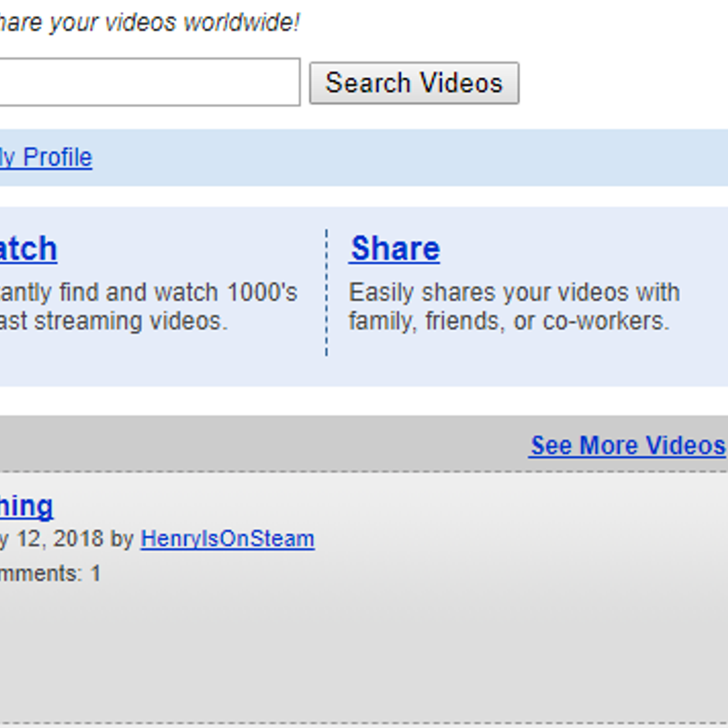Click the Comments: 1 count text
The height and width of the screenshot is (728, 728).
tap(49, 573)
